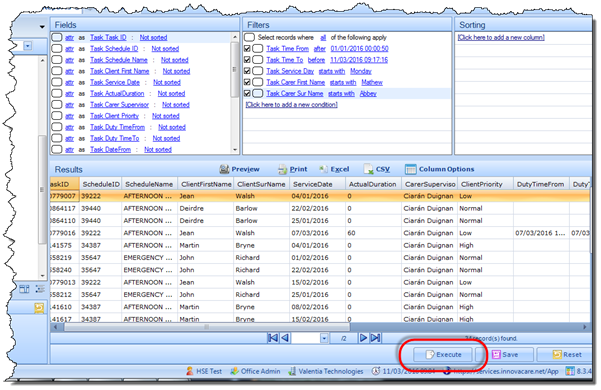This screenshot has width=601, height=390.
Task: Go to the next results page
Action: pyautogui.click(x=363, y=338)
